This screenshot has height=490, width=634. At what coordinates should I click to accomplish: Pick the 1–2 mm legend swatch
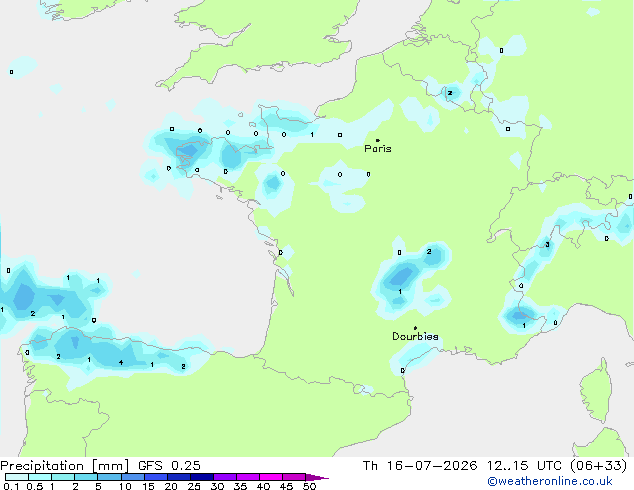[x=63, y=477]
